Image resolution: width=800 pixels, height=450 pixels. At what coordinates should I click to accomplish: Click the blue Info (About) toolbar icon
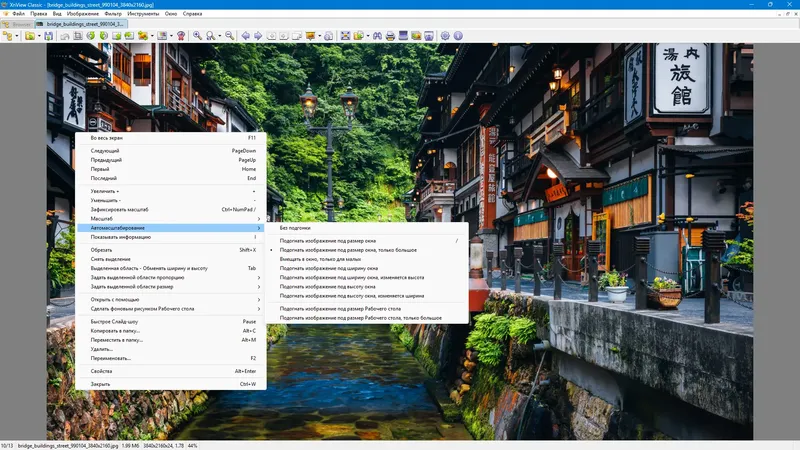(458, 36)
